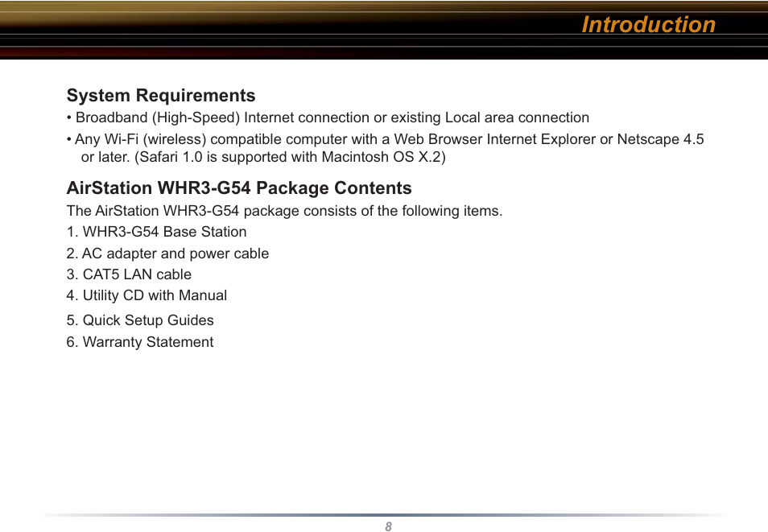The image size is (768, 532).
Task: Select item 2 AC adapter and power cable
Action: click(x=167, y=254)
